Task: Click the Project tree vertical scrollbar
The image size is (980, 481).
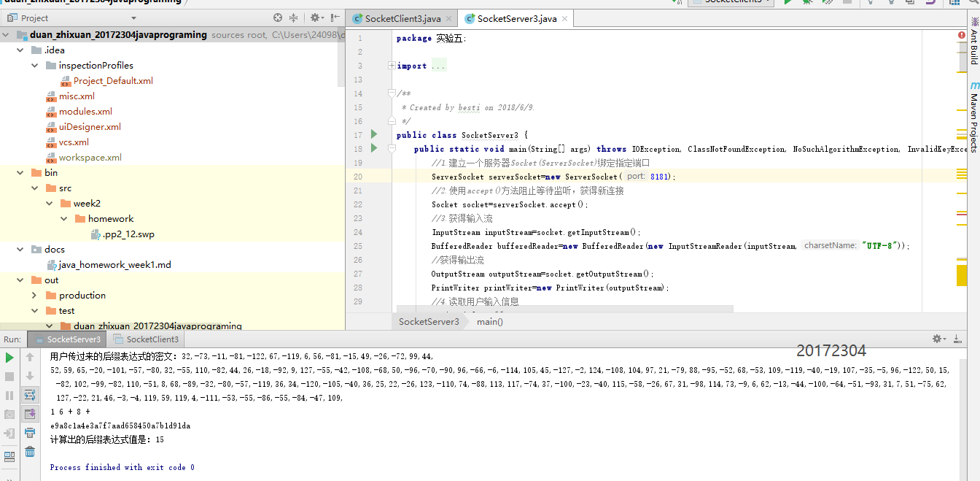Action: click(341, 56)
